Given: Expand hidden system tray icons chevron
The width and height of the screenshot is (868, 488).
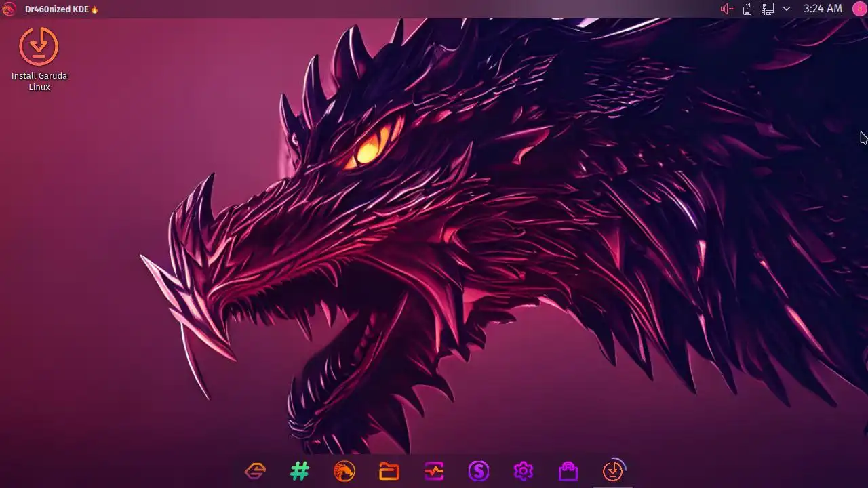Looking at the screenshot, I should [787, 9].
